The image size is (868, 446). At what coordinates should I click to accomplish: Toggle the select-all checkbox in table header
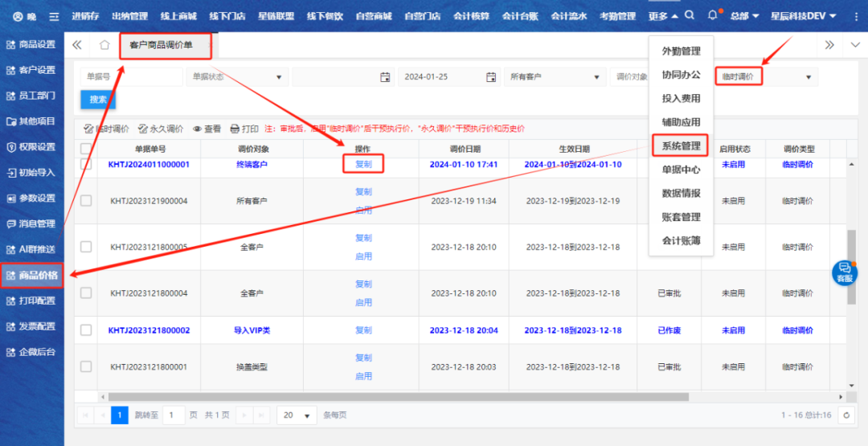click(86, 149)
